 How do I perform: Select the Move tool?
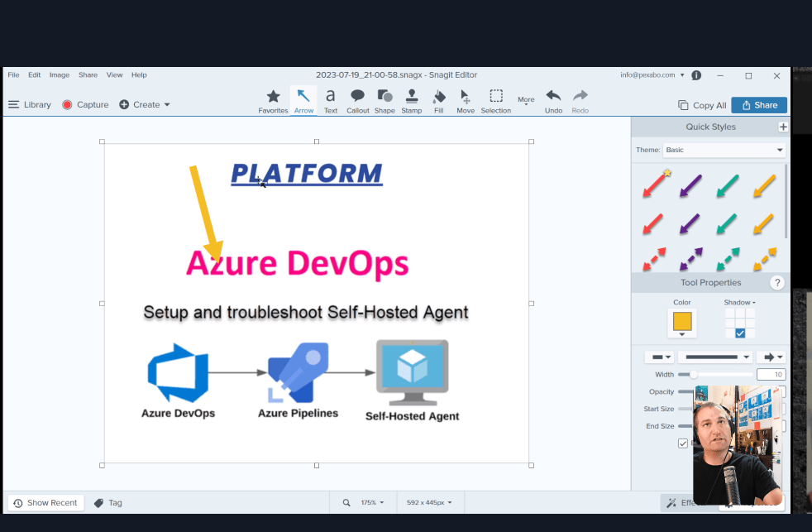(x=465, y=101)
